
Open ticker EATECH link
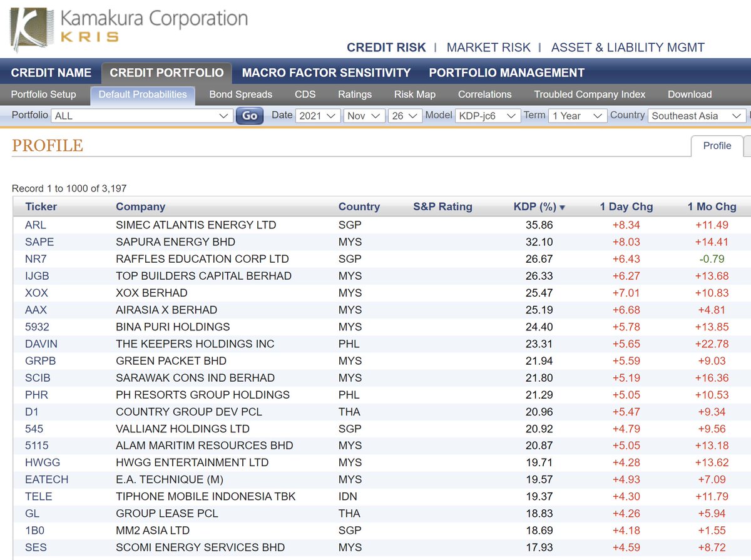[x=47, y=479]
